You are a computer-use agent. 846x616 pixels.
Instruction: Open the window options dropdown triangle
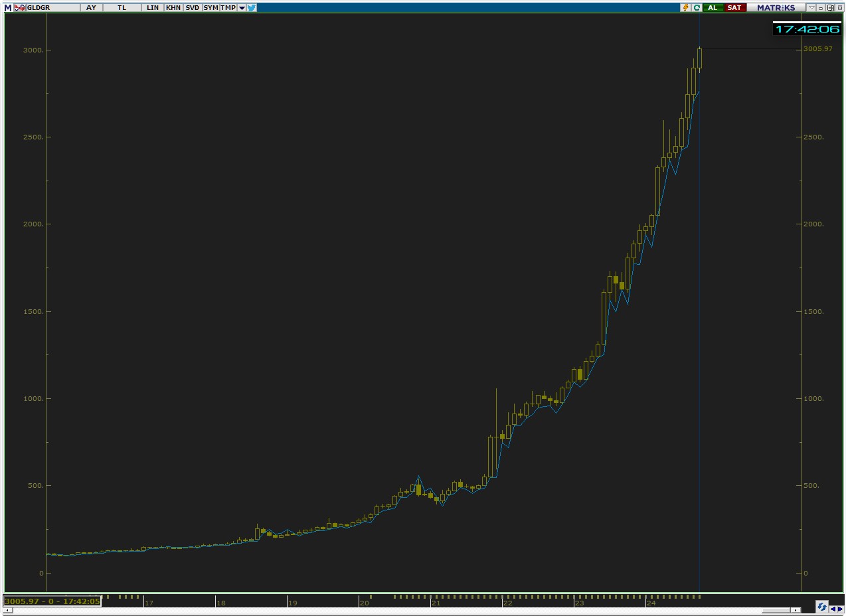[x=811, y=7]
